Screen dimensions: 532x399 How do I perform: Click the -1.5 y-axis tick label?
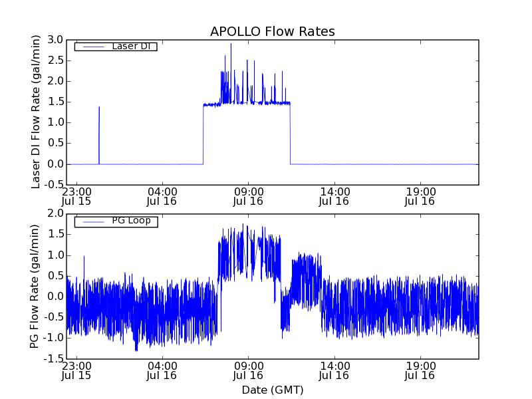point(53,358)
